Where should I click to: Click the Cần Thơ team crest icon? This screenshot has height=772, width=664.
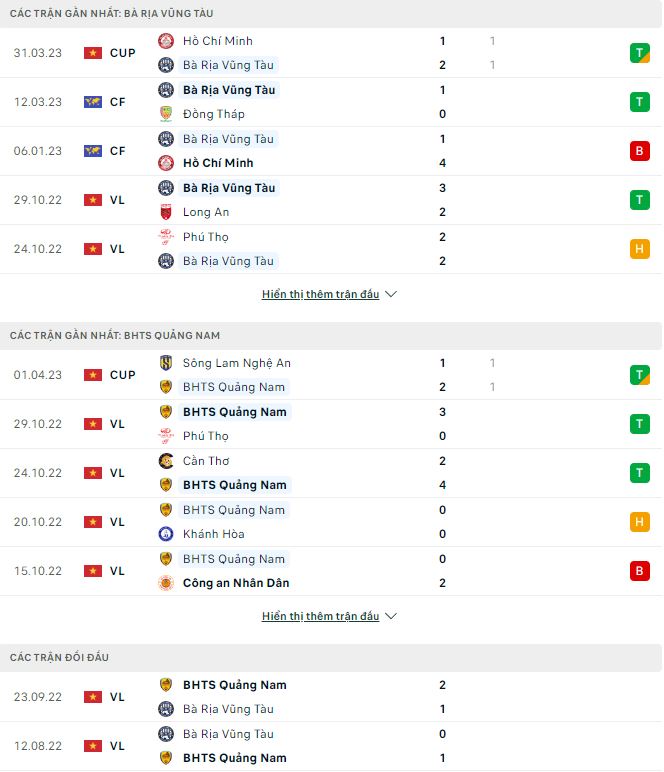(166, 461)
